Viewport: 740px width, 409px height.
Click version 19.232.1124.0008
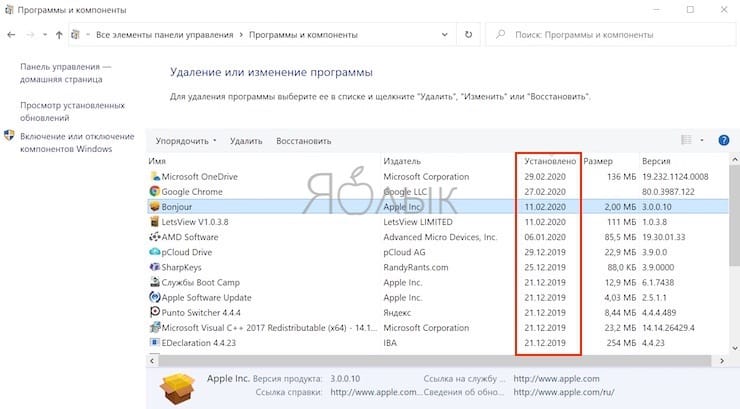point(675,176)
